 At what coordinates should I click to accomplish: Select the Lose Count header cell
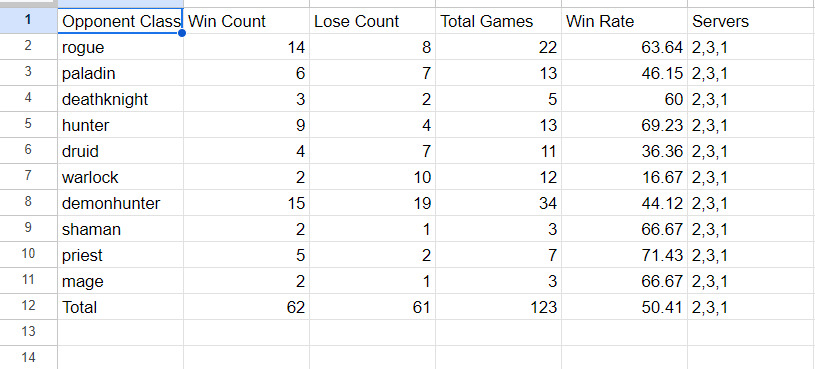(372, 21)
